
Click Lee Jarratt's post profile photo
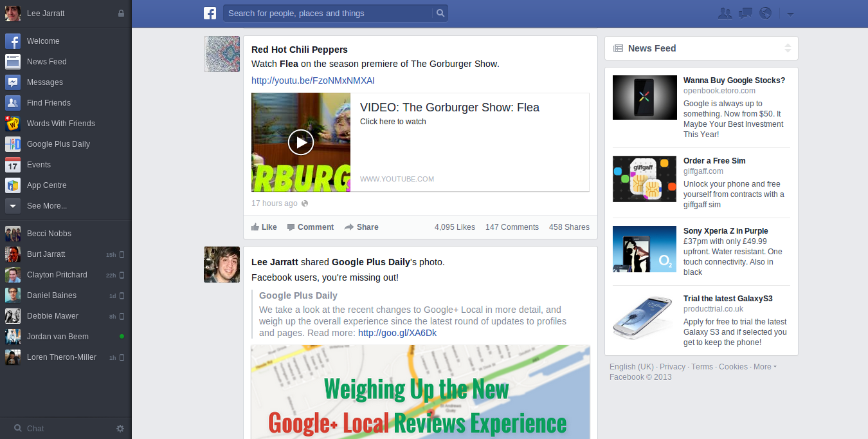(222, 265)
